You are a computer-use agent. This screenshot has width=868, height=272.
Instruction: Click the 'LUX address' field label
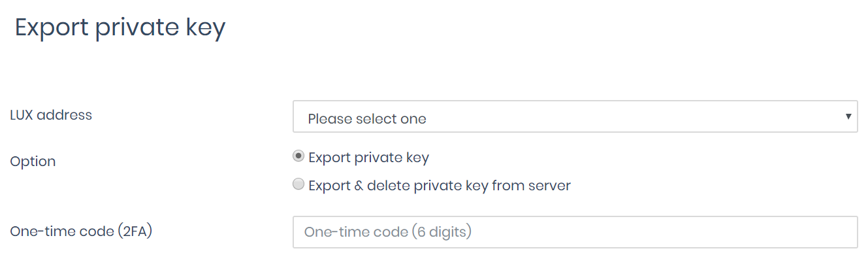[x=51, y=115]
